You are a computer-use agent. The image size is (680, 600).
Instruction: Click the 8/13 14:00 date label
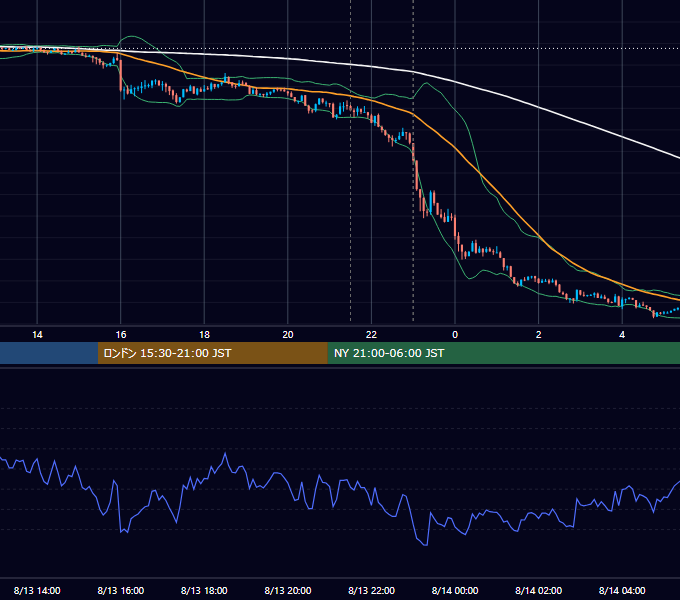37,590
